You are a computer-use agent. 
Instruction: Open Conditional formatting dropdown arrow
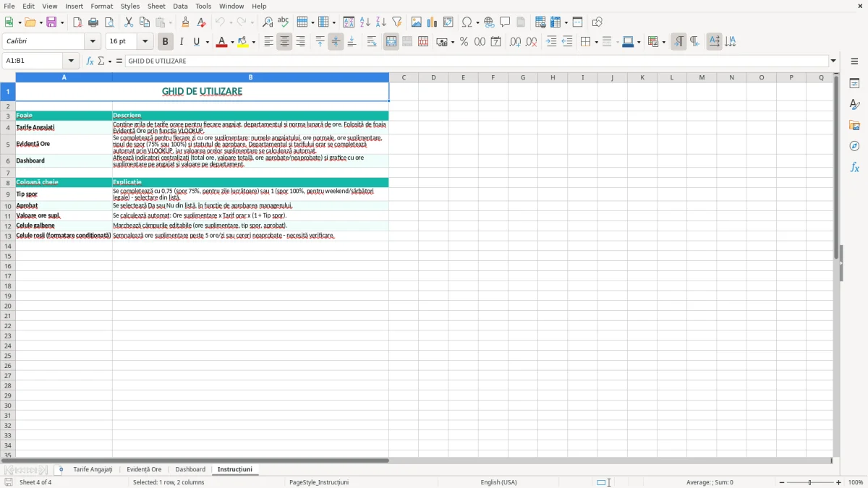pos(663,42)
